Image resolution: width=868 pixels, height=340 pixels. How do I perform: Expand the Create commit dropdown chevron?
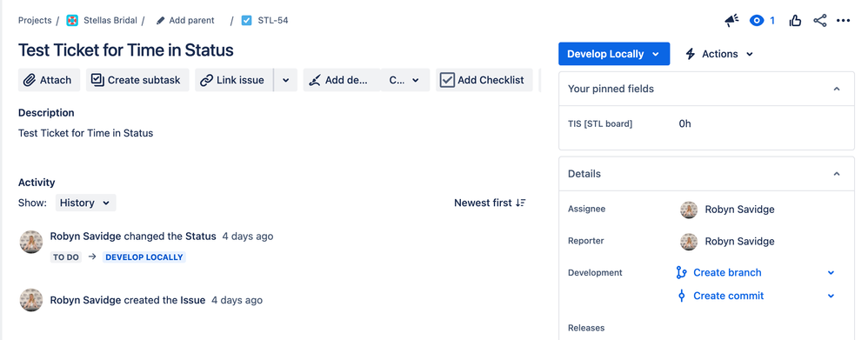[831, 296]
